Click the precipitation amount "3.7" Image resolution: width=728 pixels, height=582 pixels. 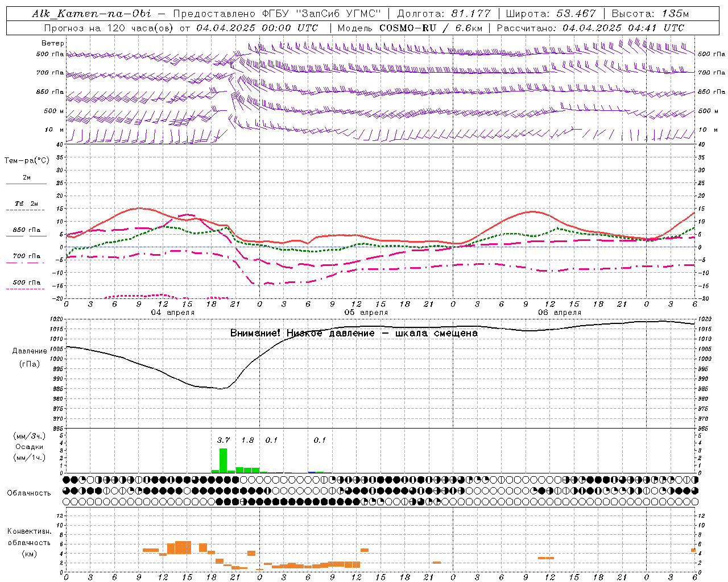tap(224, 440)
